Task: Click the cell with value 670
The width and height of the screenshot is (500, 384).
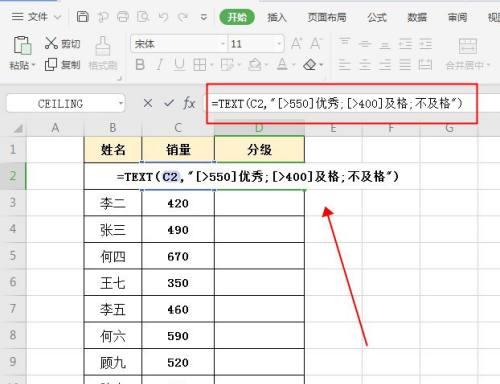Action: click(x=178, y=256)
